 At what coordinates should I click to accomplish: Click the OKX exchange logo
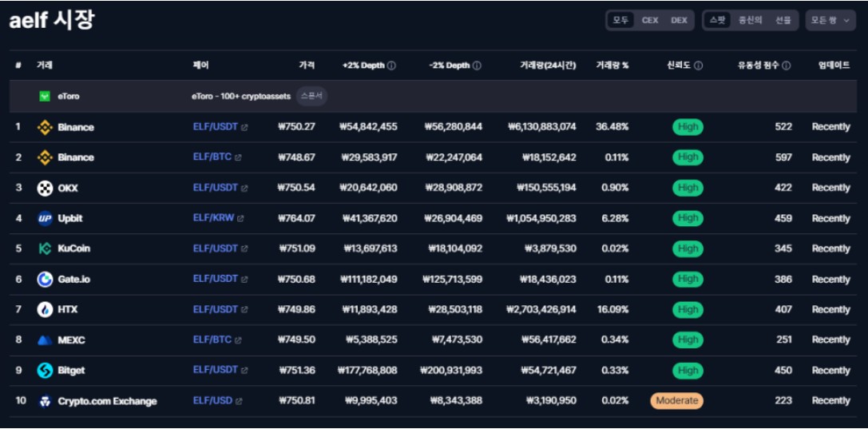pos(45,189)
